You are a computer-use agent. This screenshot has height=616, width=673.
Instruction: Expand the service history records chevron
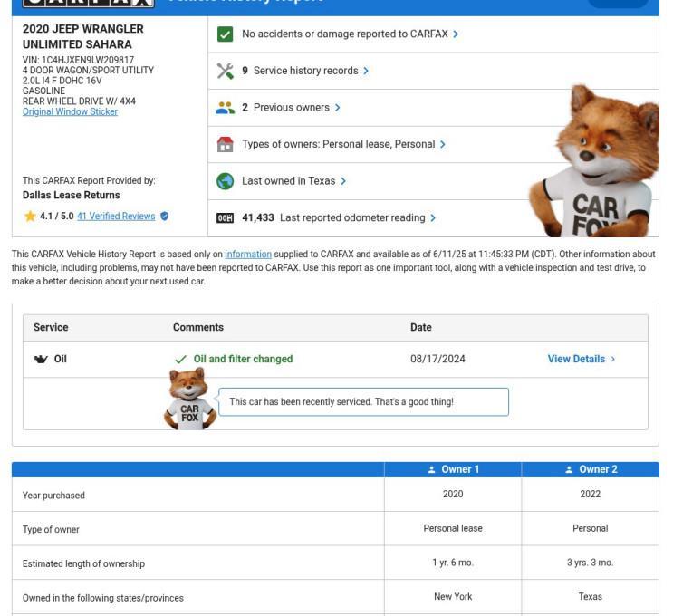coord(366,71)
